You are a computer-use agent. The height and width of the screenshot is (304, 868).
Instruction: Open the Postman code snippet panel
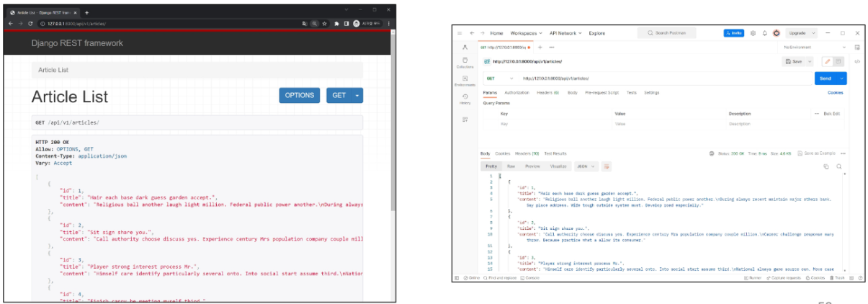tap(857, 61)
